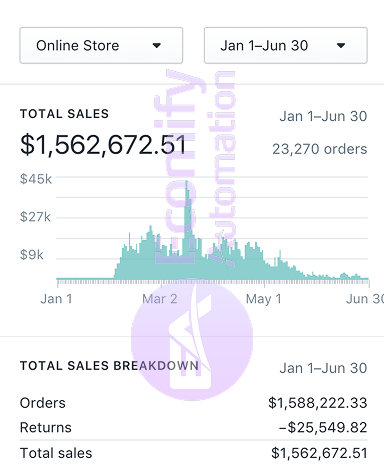Click the purple circular watermark logo

[192, 339]
